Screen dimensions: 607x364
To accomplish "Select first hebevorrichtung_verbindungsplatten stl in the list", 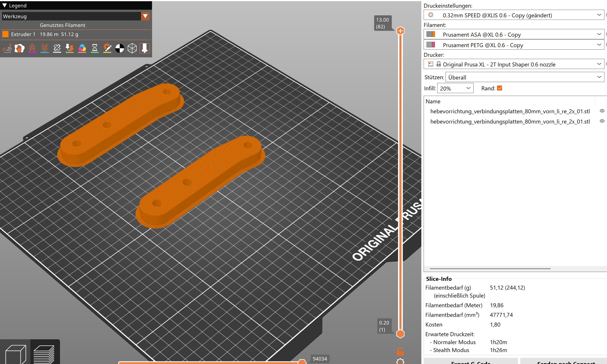I will point(510,111).
